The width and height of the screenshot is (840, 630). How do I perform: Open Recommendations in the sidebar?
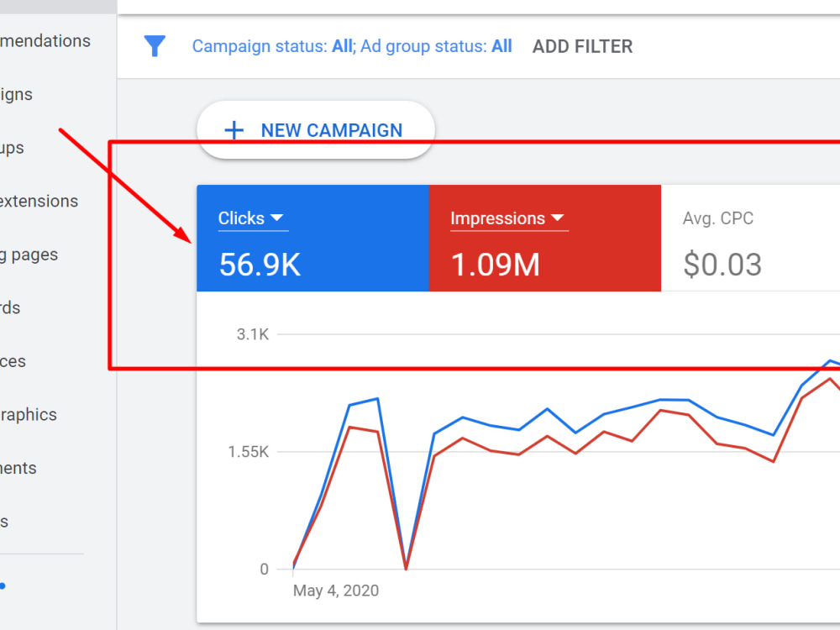coord(45,40)
